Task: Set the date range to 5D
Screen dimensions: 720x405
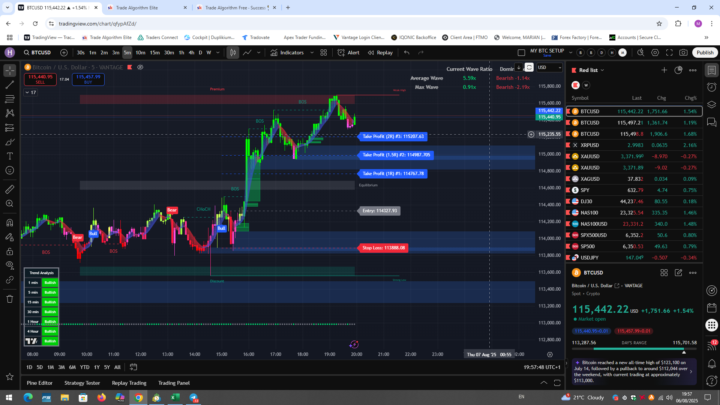Action: 39,367
